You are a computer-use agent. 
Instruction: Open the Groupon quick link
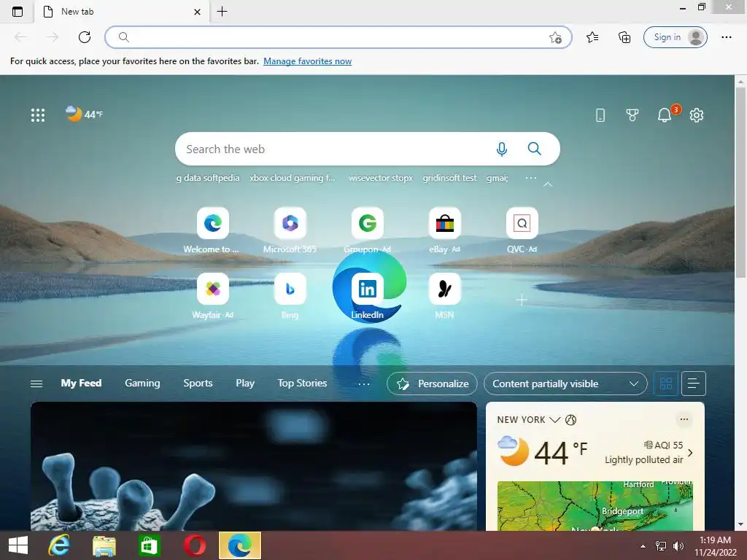pyautogui.click(x=368, y=230)
